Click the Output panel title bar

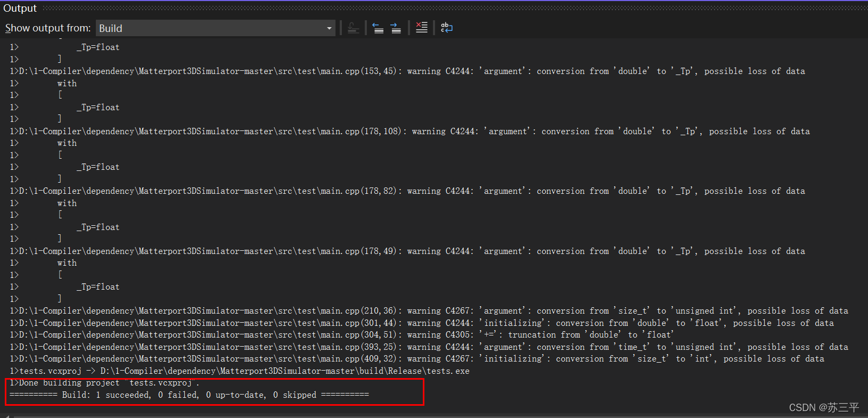point(434,8)
